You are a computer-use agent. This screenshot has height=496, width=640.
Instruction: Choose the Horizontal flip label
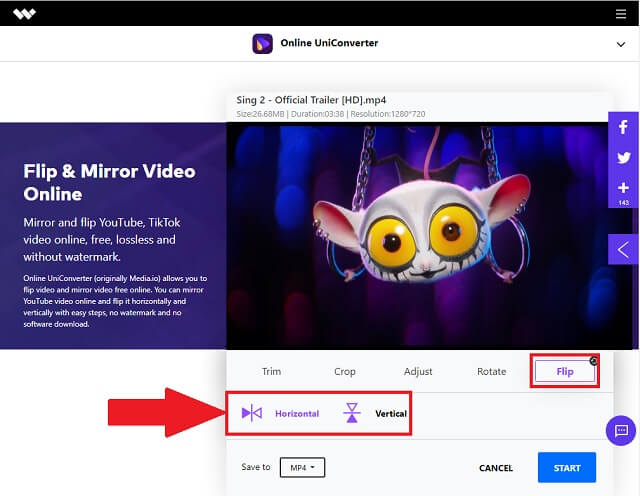coord(297,414)
